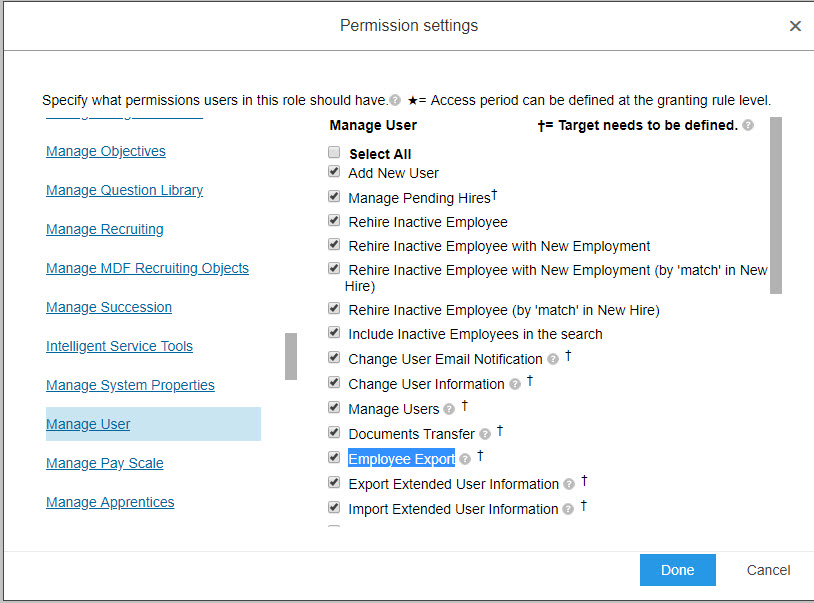Open help icon for Export Extended User Information
814x603 pixels.
pos(569,484)
